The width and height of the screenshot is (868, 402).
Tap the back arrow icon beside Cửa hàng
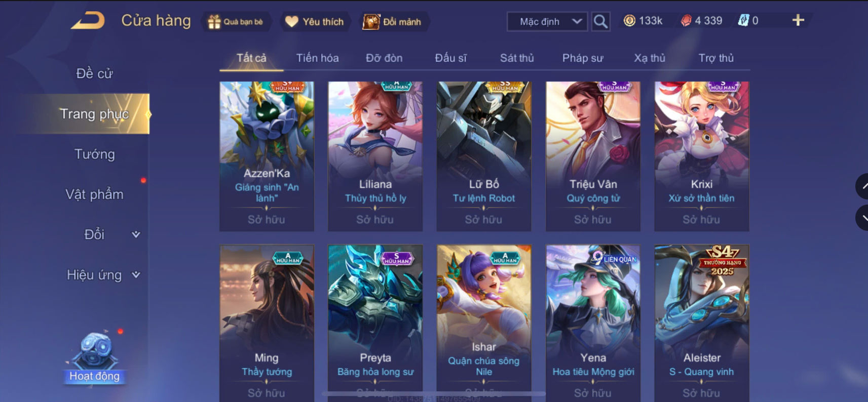click(x=88, y=21)
